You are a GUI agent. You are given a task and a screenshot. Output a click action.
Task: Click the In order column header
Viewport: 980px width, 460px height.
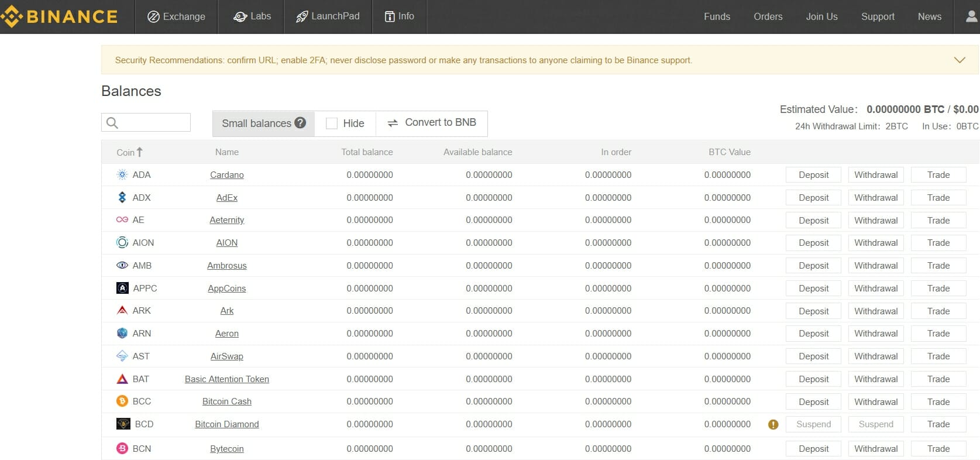coord(616,152)
